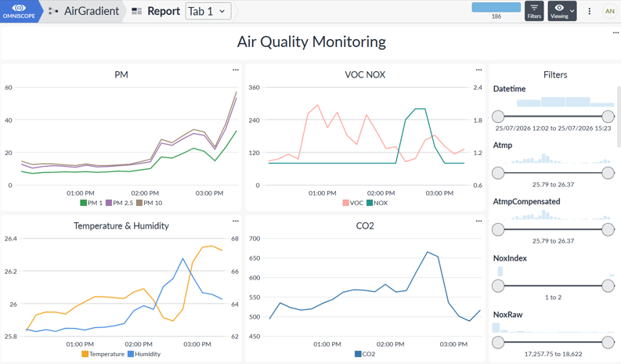Viewport: 621px width, 364px height.
Task: Click the '1 to 2' NoxIndex range text
Action: click(x=554, y=297)
